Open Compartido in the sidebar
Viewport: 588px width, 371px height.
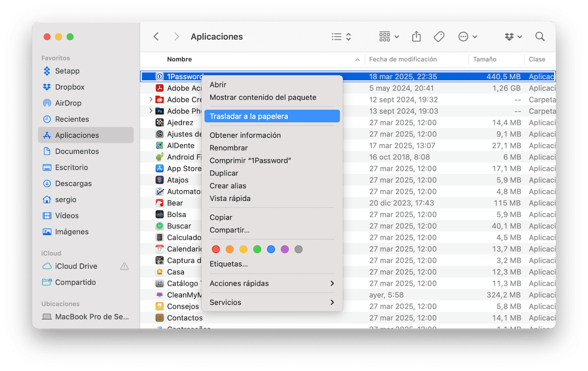click(x=86, y=282)
